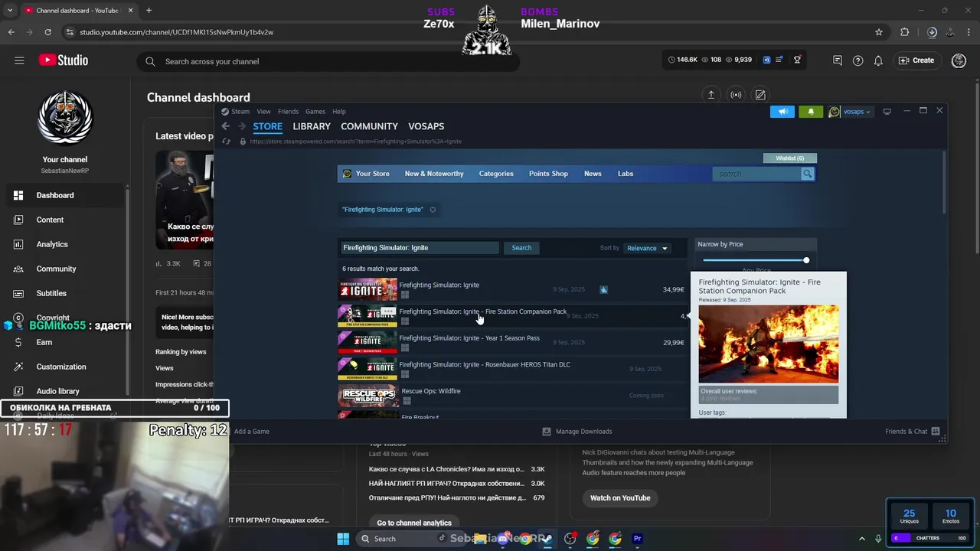Open browser extensions puzzle icon
The width and height of the screenshot is (980, 551).
(x=905, y=32)
